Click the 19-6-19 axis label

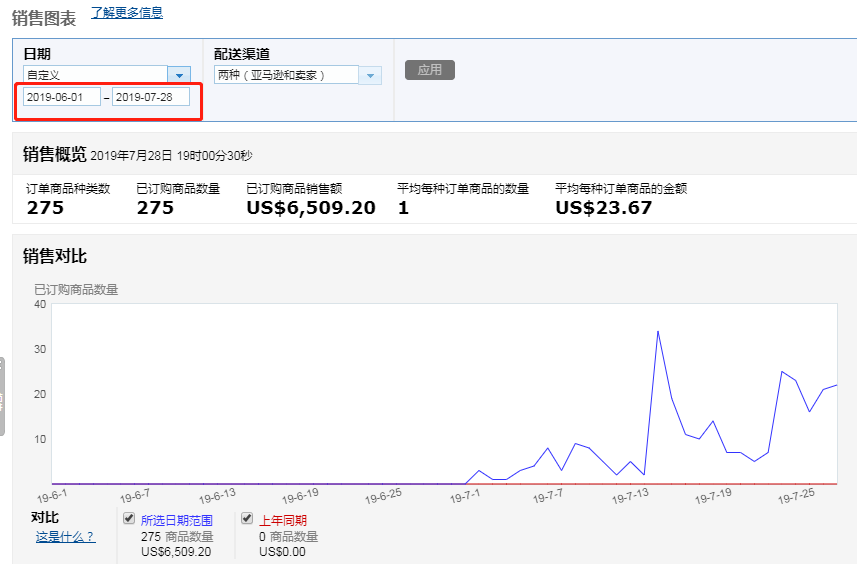300,496
